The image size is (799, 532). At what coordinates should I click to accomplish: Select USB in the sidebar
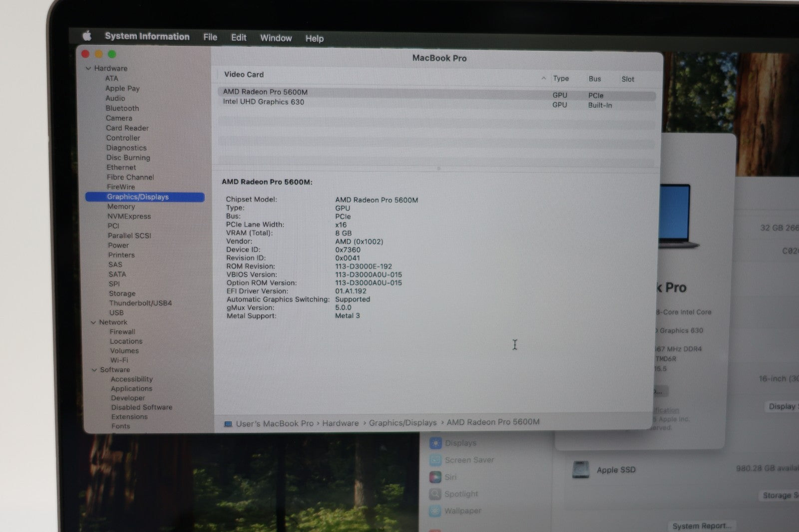[116, 313]
